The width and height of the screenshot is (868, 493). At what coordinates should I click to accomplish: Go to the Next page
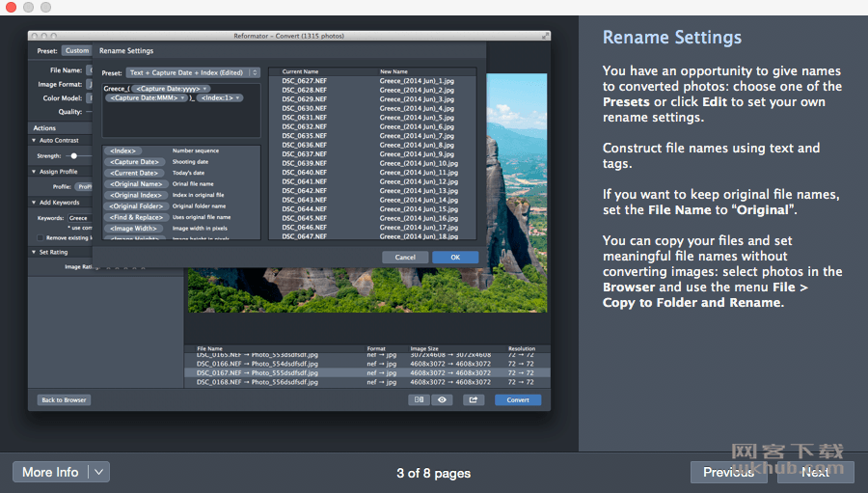(815, 472)
